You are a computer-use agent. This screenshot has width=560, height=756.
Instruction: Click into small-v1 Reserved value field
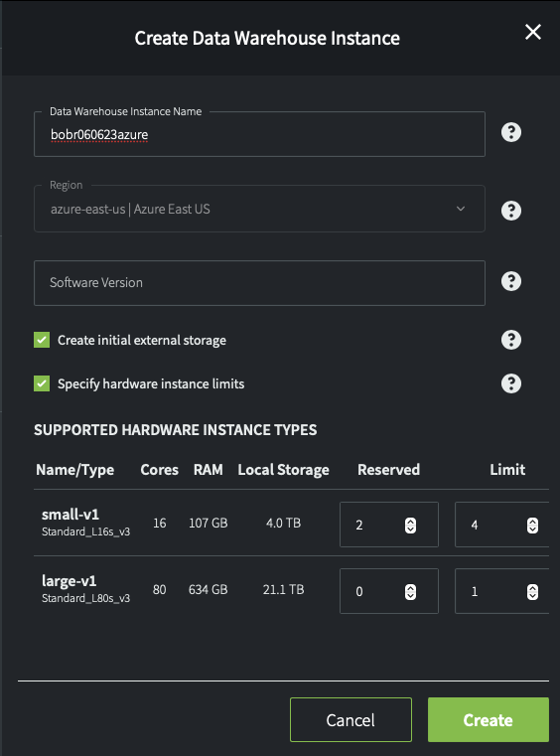(x=389, y=525)
